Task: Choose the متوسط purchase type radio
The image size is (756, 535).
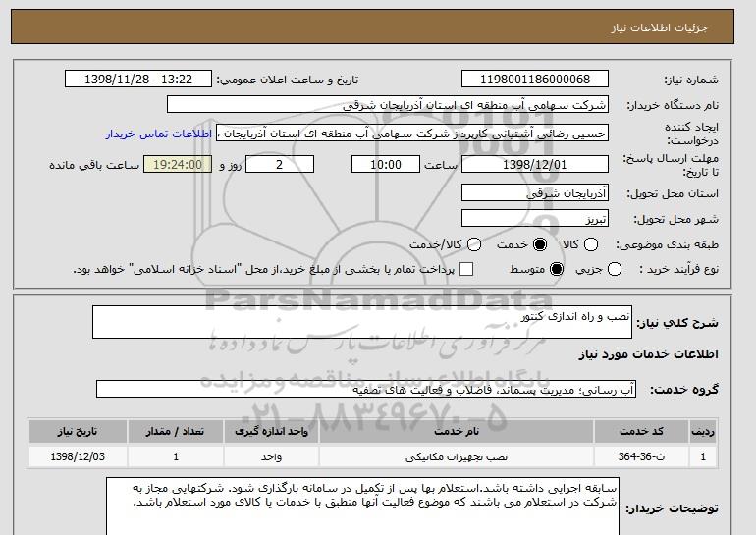Action: [557, 269]
